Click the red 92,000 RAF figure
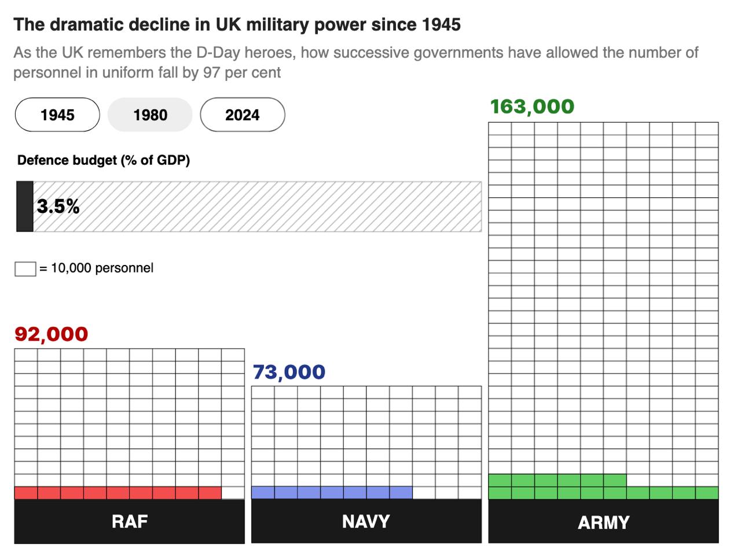The width and height of the screenshot is (741, 560). pyautogui.click(x=52, y=334)
